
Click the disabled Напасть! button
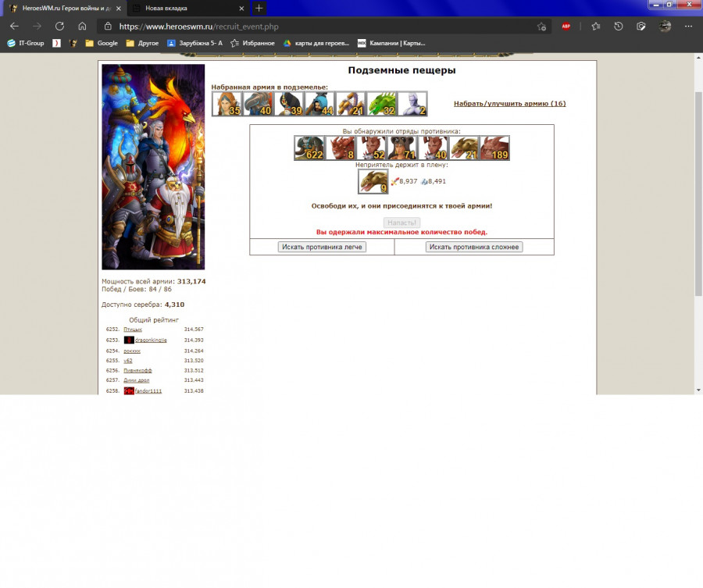coord(401,223)
